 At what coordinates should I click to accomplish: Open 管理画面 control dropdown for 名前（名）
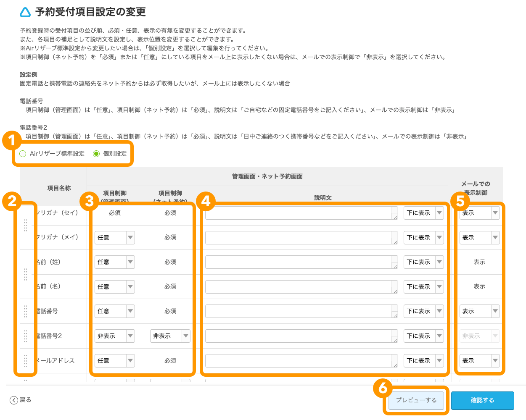(115, 287)
